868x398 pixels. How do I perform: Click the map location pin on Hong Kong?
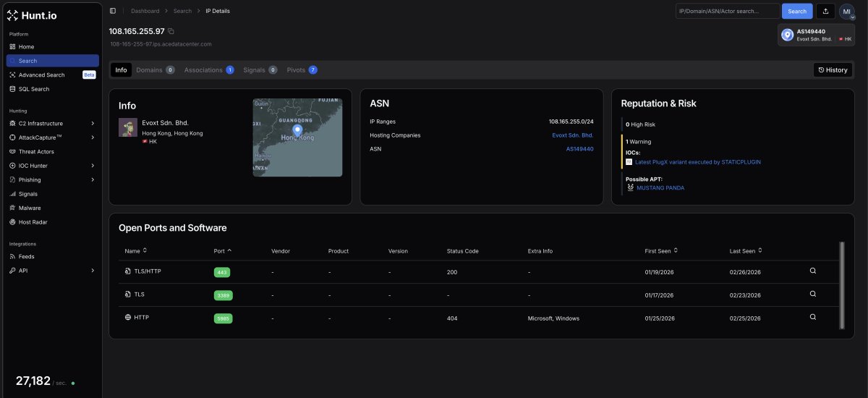297,131
